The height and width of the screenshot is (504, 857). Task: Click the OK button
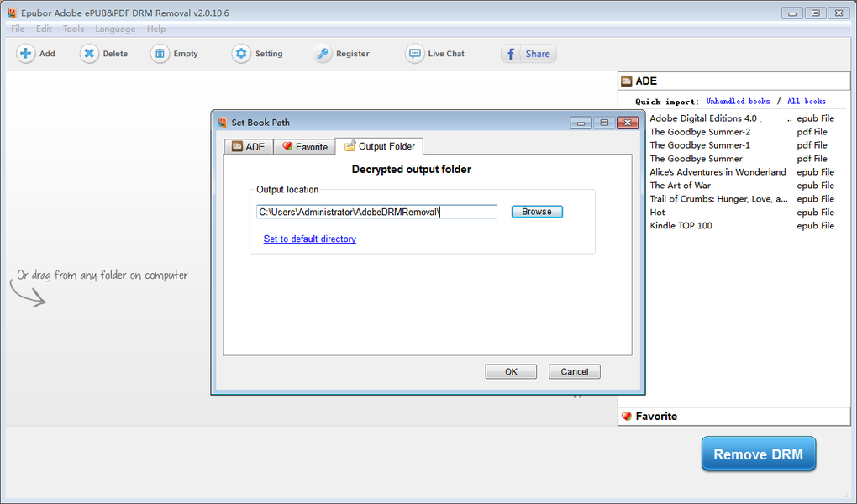point(511,372)
